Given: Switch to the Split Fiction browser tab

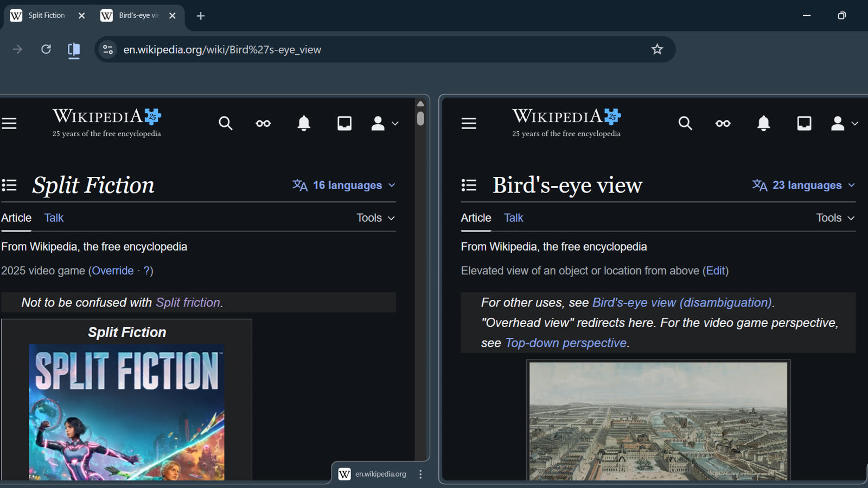Looking at the screenshot, I should (47, 16).
